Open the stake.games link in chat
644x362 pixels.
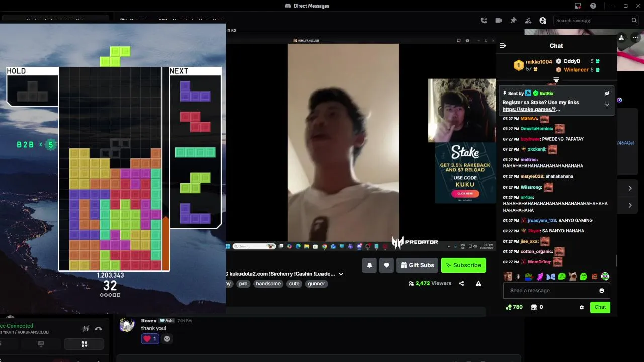(x=531, y=109)
